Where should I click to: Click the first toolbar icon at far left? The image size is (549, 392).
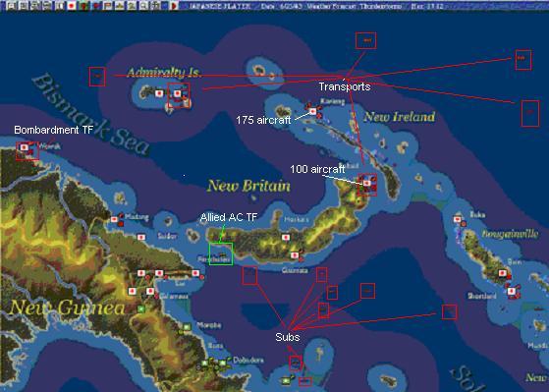[12, 6]
